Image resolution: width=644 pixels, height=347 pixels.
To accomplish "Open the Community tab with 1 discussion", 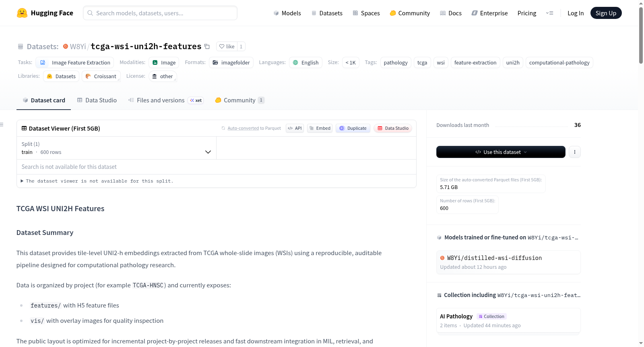I will pyautogui.click(x=239, y=100).
